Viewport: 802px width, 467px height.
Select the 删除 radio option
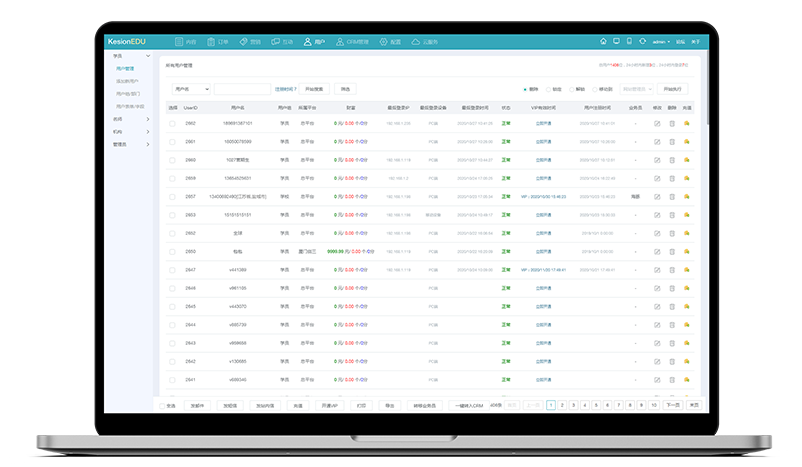pyautogui.click(x=526, y=89)
